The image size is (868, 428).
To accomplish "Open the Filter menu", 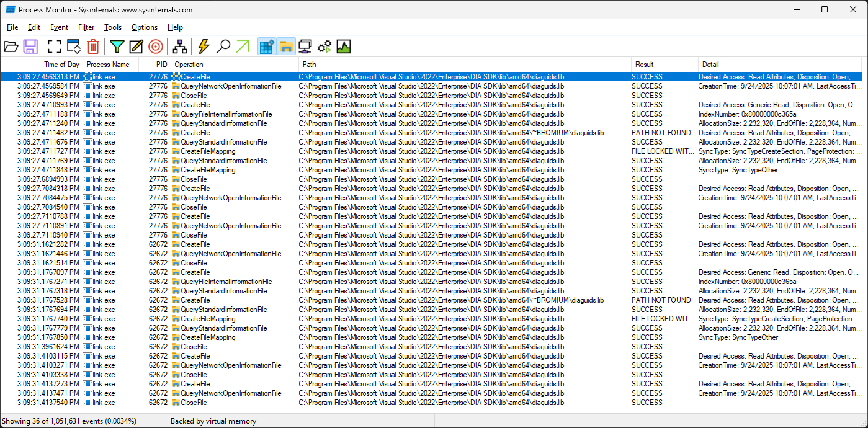I will click(86, 27).
